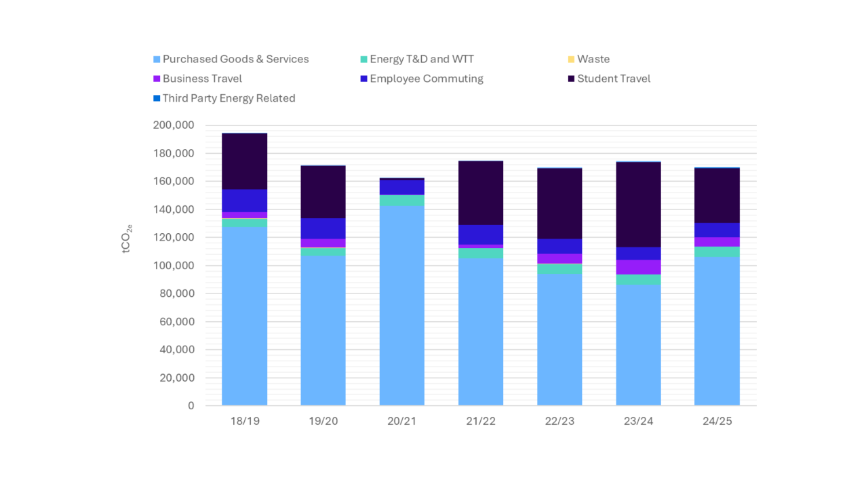Click the 20/21 Energy T&D bar segment

tap(401, 200)
